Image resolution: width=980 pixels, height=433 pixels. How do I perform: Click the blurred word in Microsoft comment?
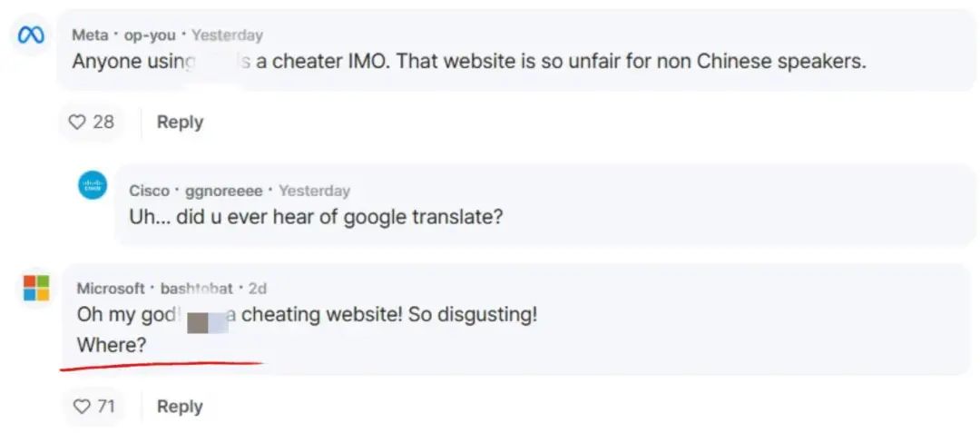pos(208,317)
